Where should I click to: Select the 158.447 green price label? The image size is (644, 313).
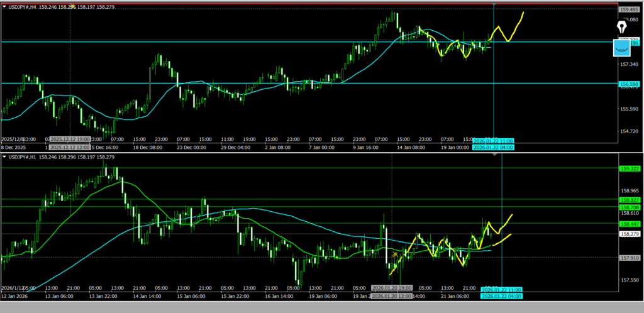630,224
